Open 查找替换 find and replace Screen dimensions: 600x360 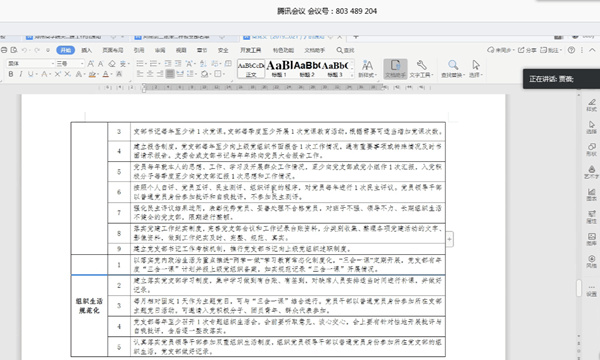(x=453, y=69)
